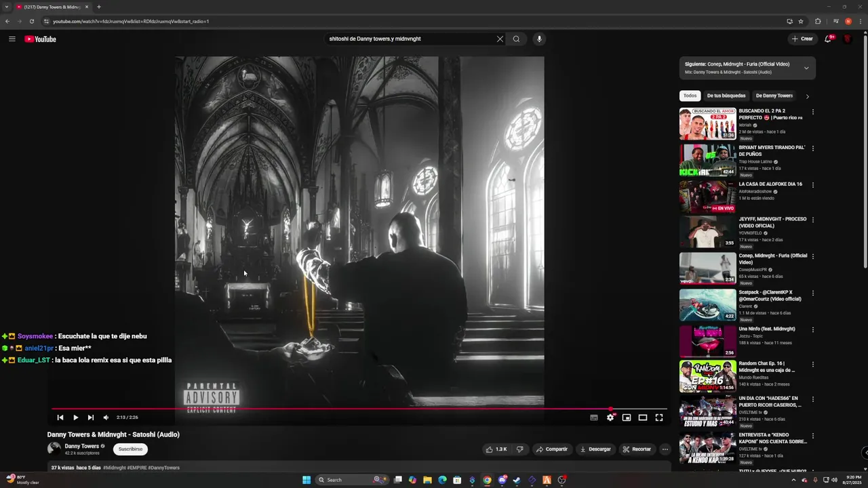Open options for Scatpack video
Viewport: 868px width, 488px height.
pyautogui.click(x=812, y=293)
